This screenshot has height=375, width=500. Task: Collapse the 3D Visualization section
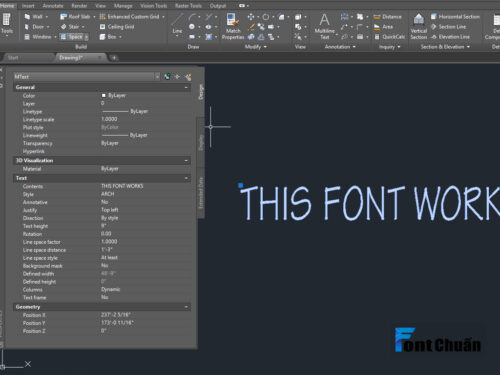[186, 161]
